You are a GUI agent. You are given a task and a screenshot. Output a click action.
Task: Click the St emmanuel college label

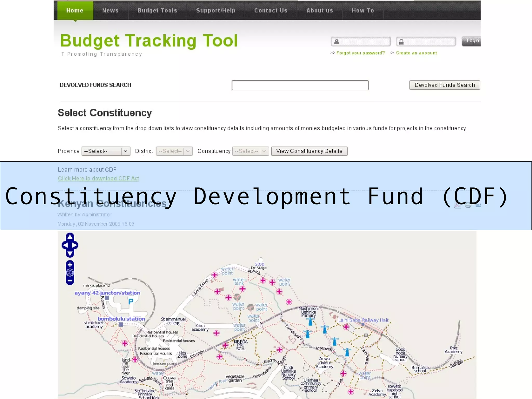[x=173, y=321]
